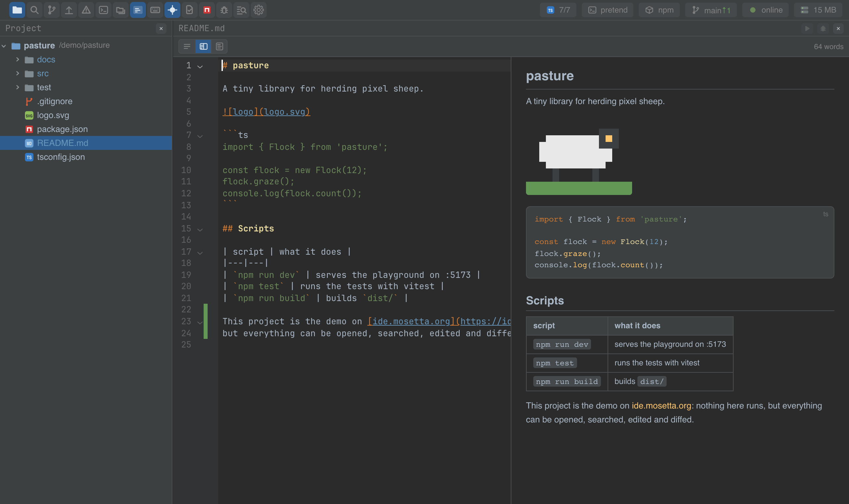Expand the test folder
Viewport: 849px width, 504px height.
18,87
